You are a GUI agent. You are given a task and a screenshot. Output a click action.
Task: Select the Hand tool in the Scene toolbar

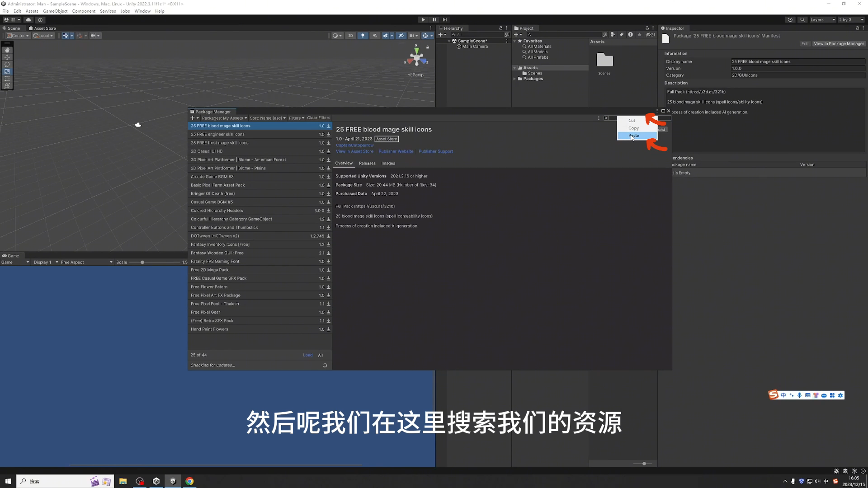coord(7,50)
